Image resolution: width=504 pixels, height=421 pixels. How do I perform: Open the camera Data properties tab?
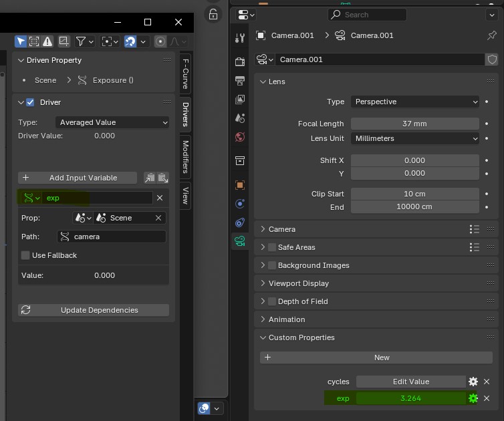click(240, 241)
